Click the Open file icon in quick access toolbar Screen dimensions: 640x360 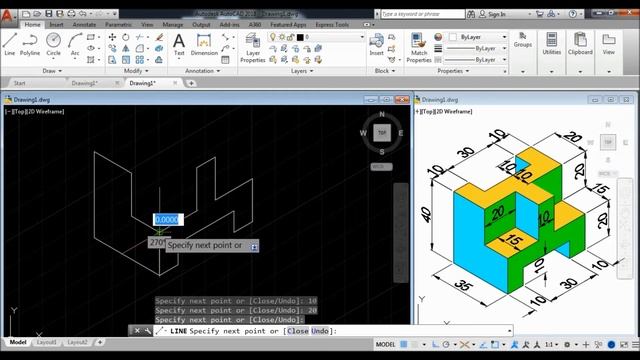(x=37, y=14)
